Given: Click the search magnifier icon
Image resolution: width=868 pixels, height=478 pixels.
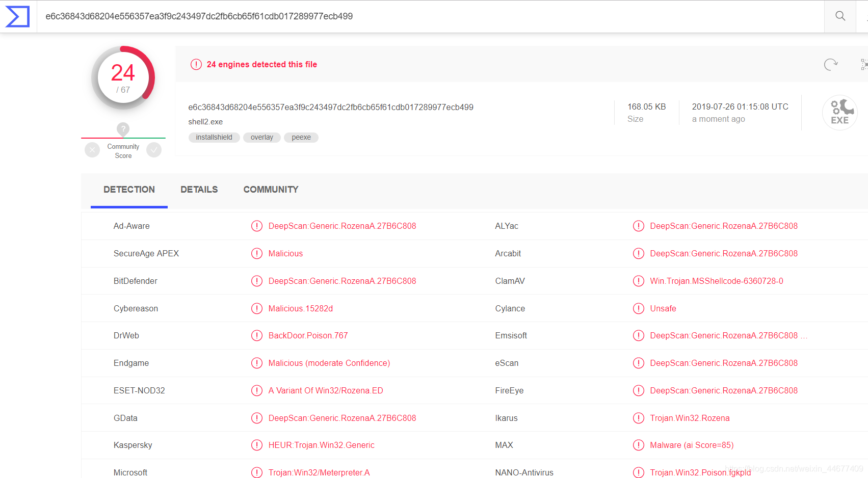Looking at the screenshot, I should pos(840,16).
